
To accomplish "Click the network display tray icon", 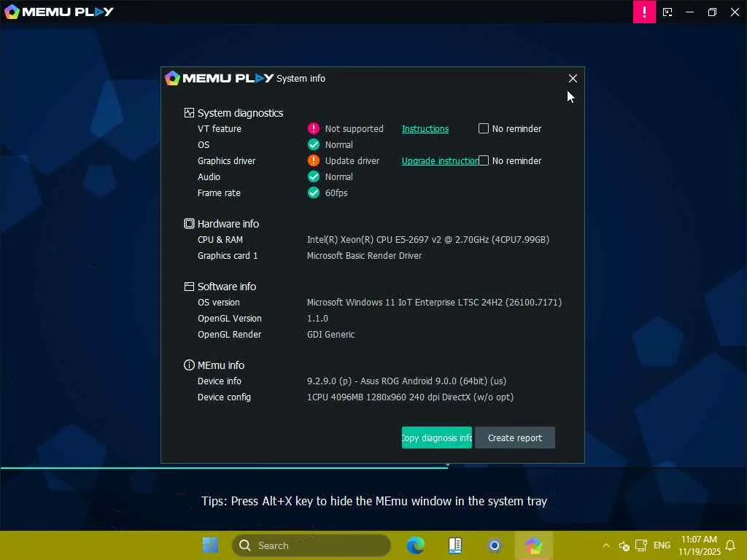I will pyautogui.click(x=641, y=545).
